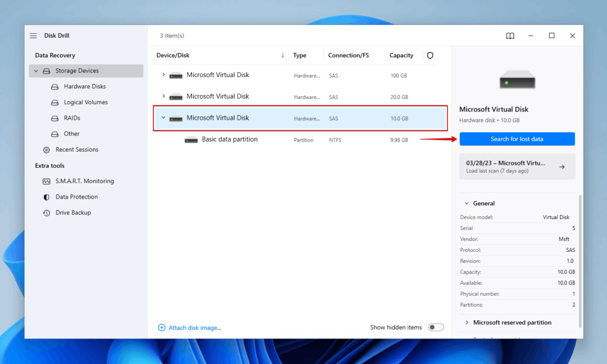The image size is (607, 364).
Task: Collapse the General details section
Action: 467,203
